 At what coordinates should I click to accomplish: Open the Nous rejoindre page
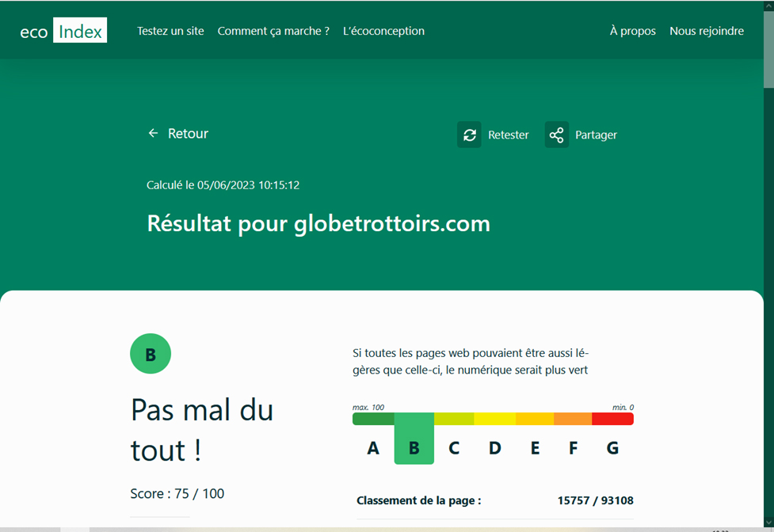(707, 31)
